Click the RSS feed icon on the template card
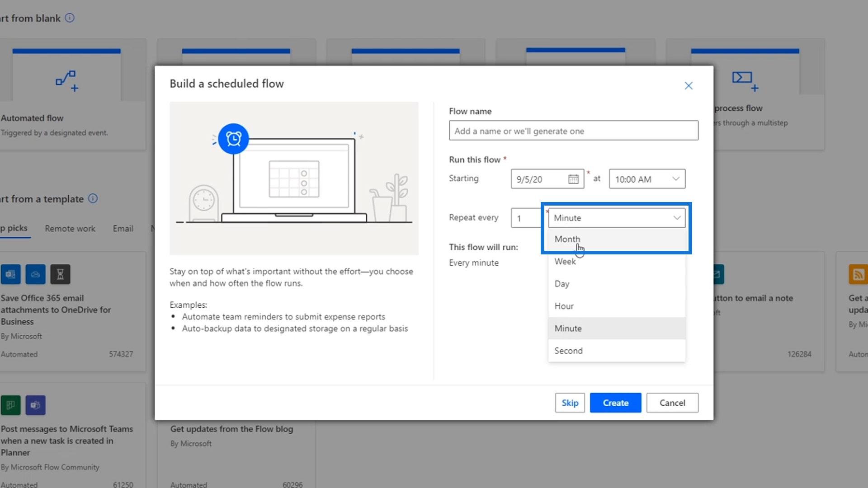 point(858,274)
